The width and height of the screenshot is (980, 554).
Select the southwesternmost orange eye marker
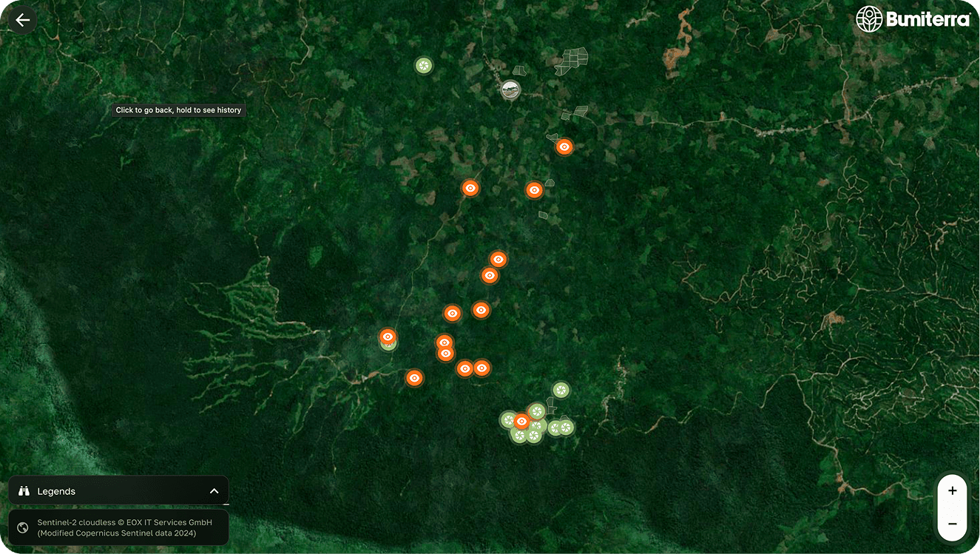[415, 378]
